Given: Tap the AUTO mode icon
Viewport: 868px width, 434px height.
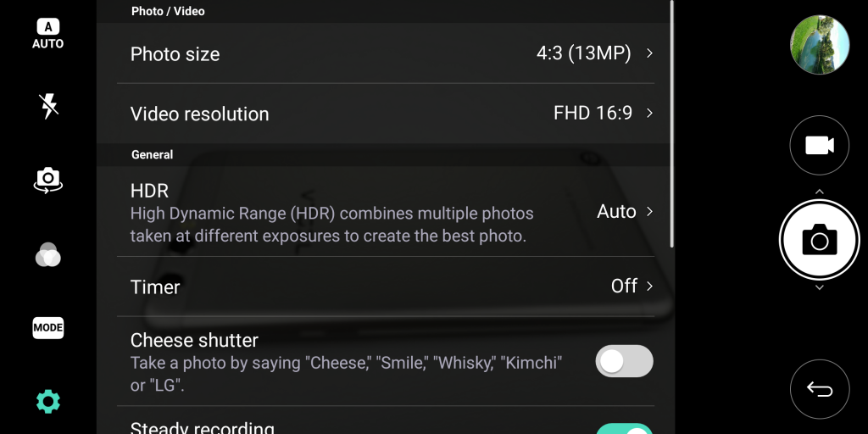Looking at the screenshot, I should coord(48,34).
